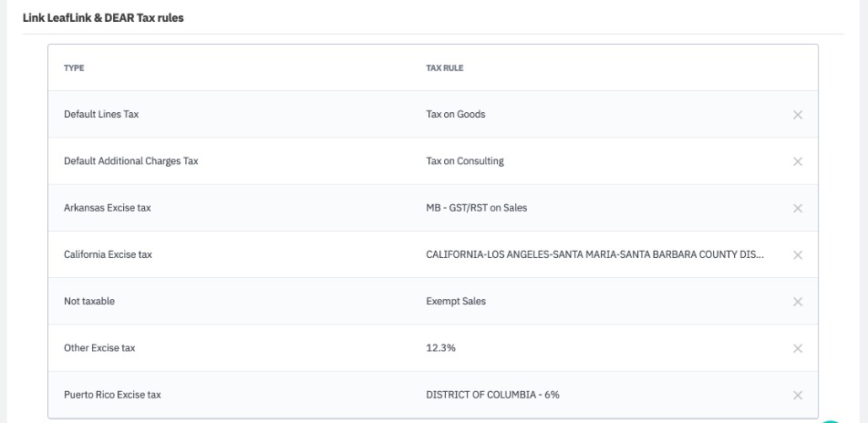Open the Tax on Consulting rule dropdown
The image size is (868, 423).
pos(465,161)
